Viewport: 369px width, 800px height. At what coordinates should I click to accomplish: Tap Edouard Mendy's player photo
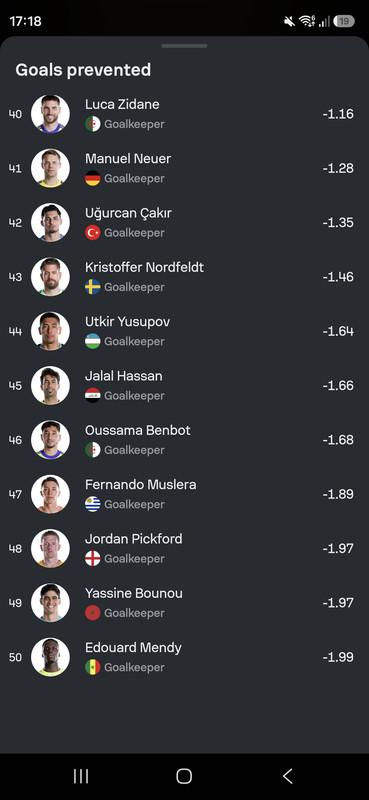[x=50, y=657]
